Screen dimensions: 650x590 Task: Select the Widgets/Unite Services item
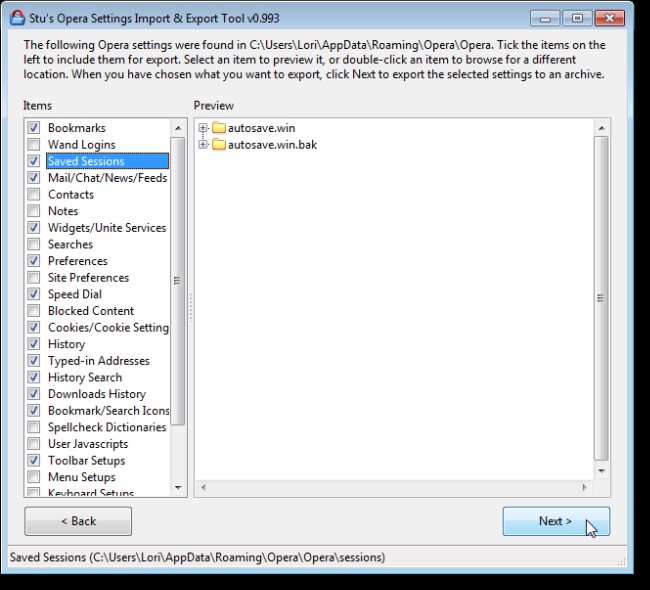coord(107,227)
